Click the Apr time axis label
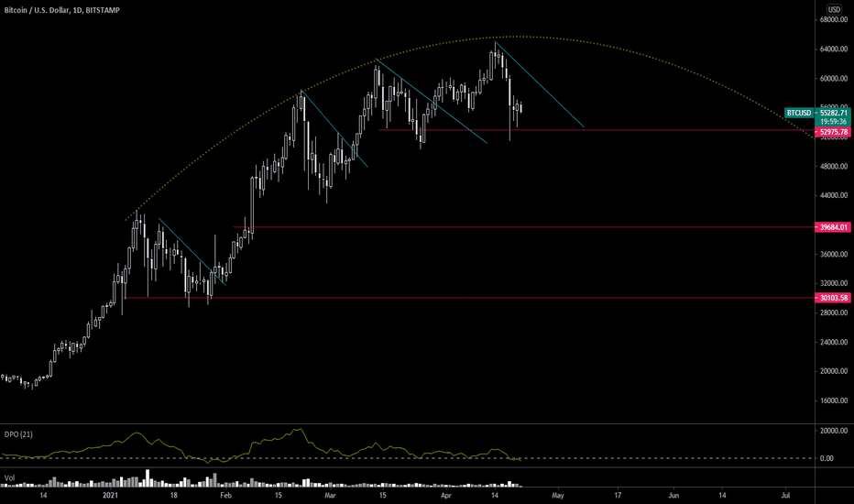 click(446, 495)
